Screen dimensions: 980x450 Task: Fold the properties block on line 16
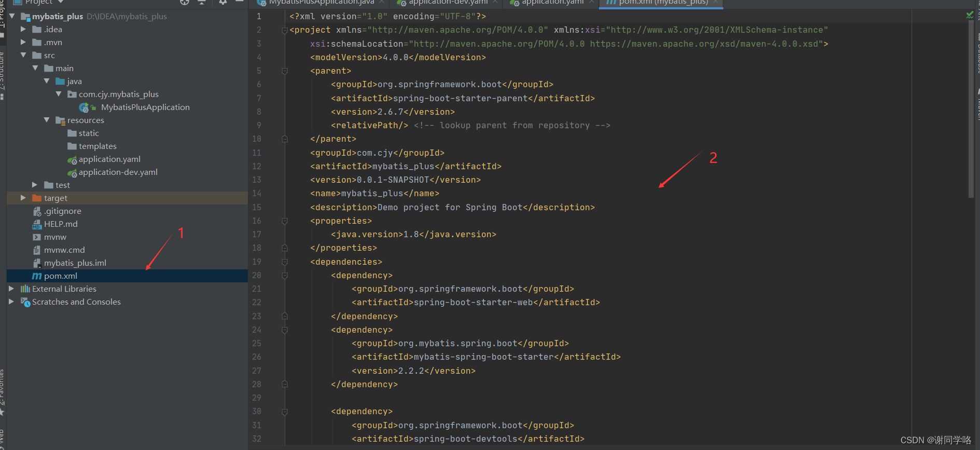pos(285,221)
